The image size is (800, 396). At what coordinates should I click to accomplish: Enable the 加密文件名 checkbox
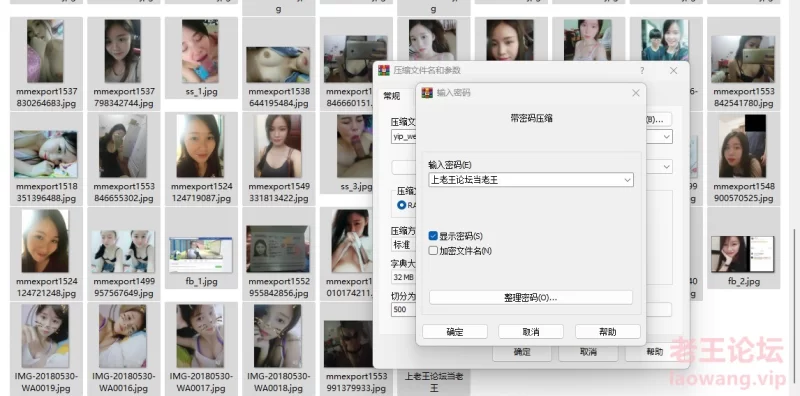pos(433,251)
